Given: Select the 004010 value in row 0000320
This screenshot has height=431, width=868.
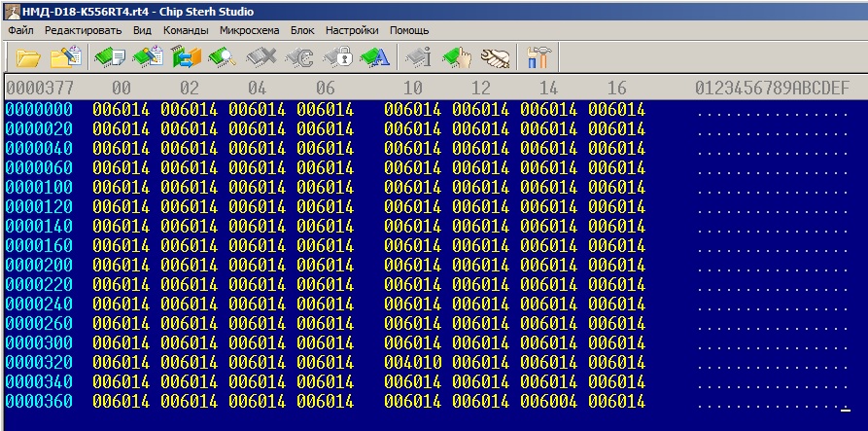Looking at the screenshot, I should [x=412, y=362].
